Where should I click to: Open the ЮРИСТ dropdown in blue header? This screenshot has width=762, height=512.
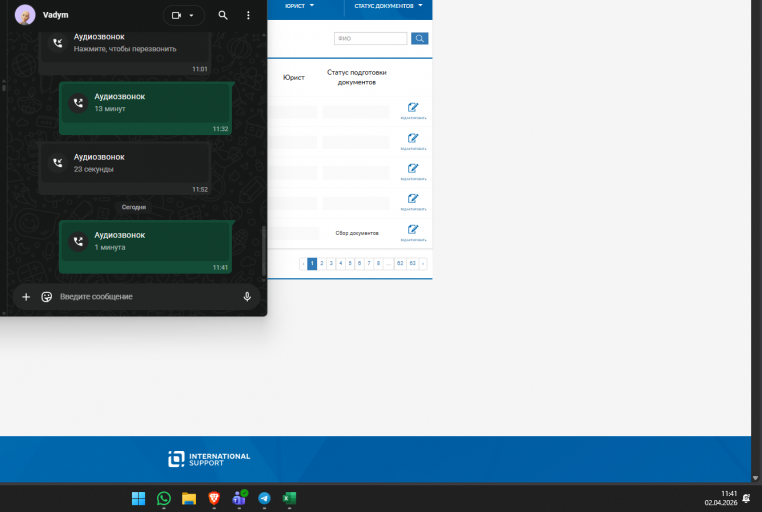pos(299,6)
